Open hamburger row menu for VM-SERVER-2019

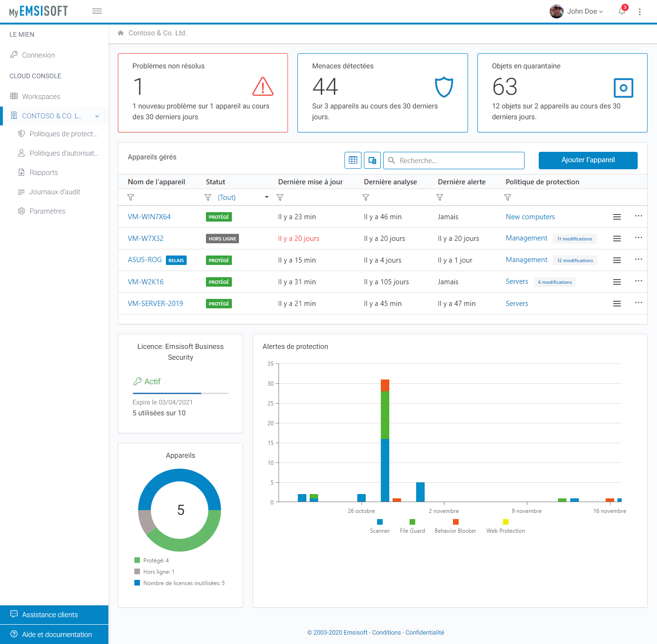617,304
